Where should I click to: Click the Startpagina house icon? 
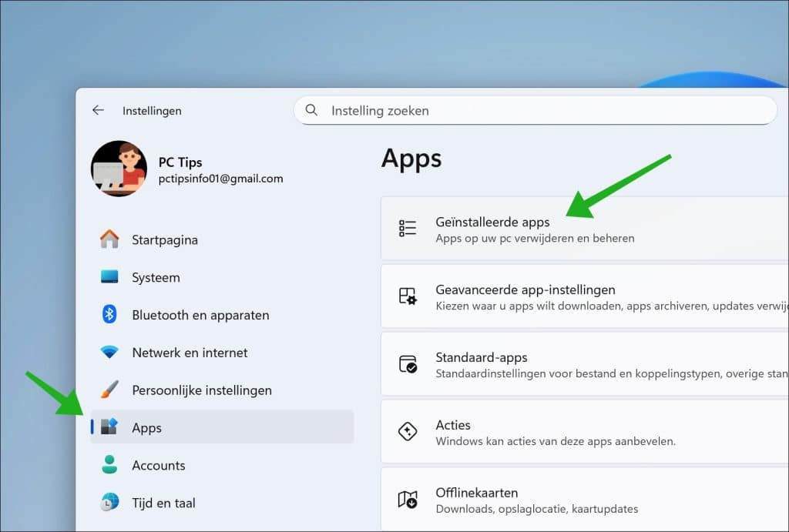click(109, 239)
